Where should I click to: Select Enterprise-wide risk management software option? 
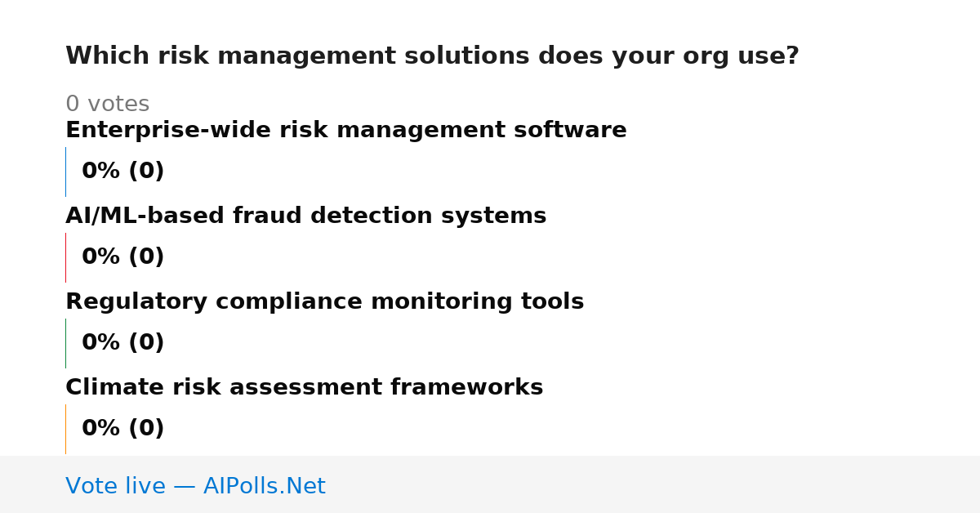tap(346, 131)
